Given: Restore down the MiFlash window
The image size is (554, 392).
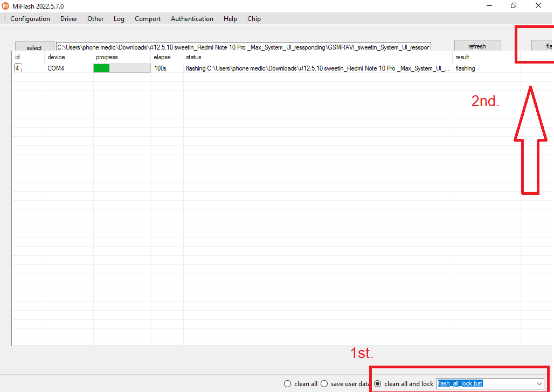Looking at the screenshot, I should pos(514,5).
